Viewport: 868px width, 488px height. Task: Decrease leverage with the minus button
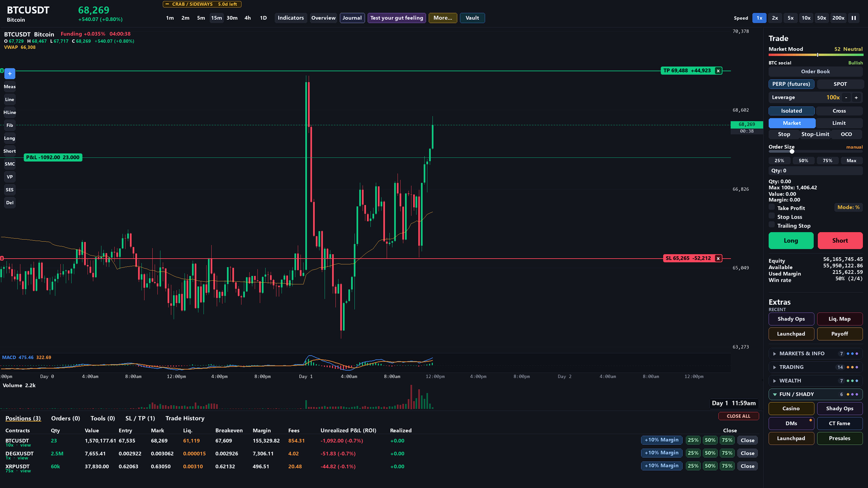coord(846,97)
